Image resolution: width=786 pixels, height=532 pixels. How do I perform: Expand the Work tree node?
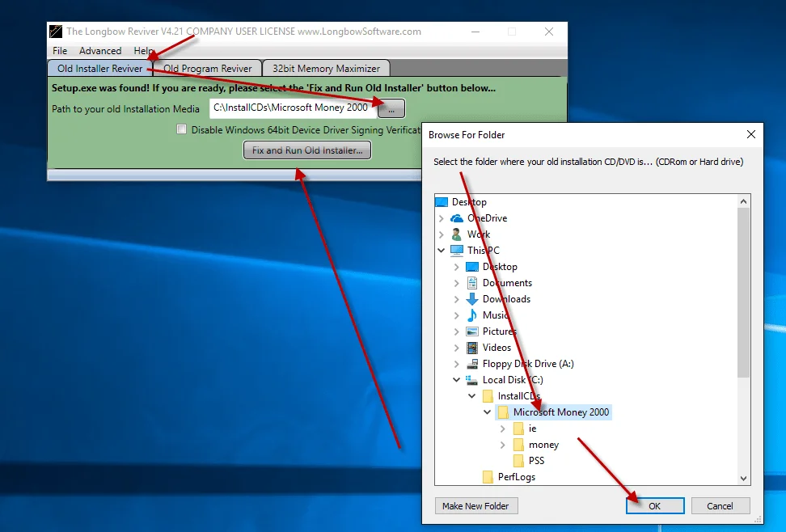pyautogui.click(x=442, y=234)
